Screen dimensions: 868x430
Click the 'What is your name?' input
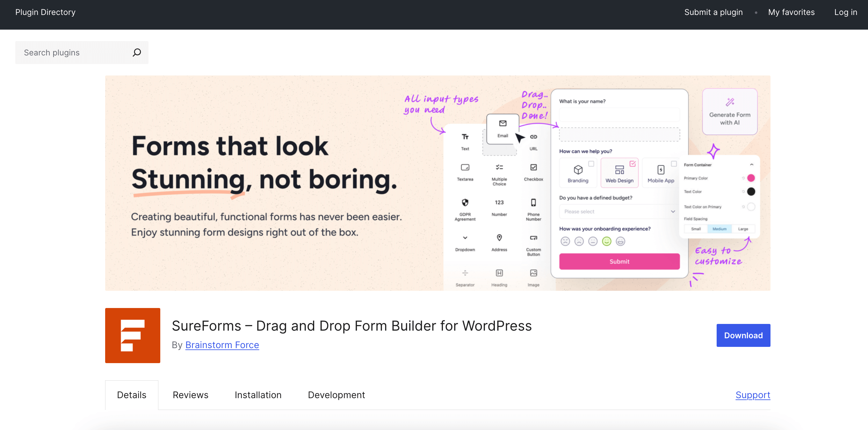pos(619,114)
